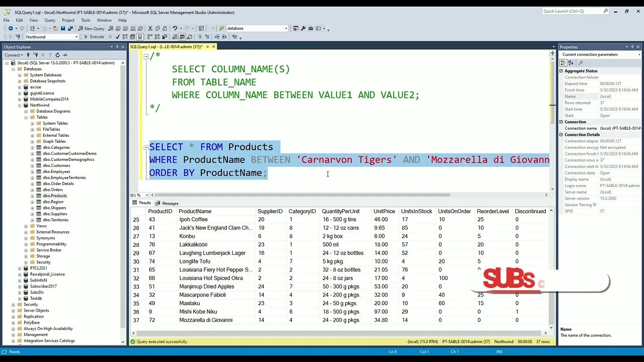Click the editor horizontal scrollbar

point(302,195)
